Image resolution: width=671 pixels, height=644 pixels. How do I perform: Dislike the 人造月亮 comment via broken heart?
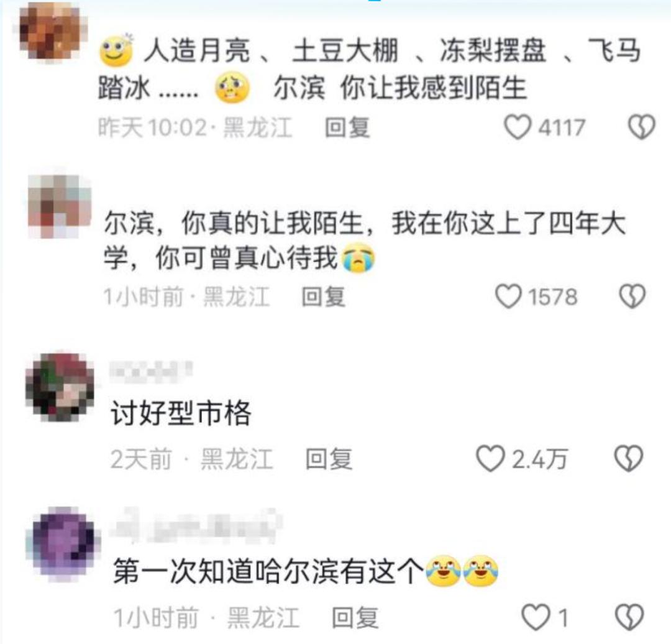pos(641,127)
